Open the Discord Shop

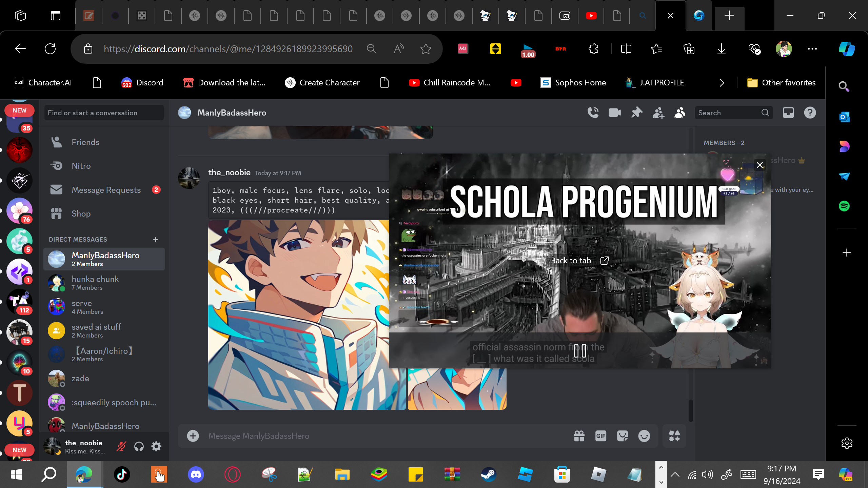tap(104, 213)
